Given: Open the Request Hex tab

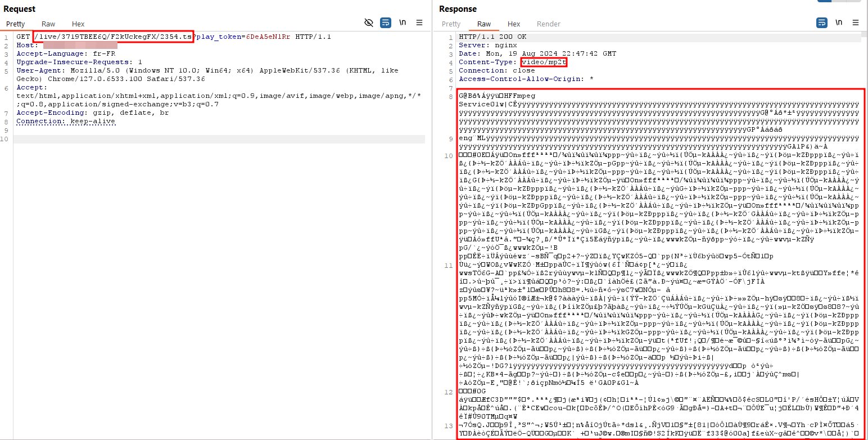Looking at the screenshot, I should (x=78, y=24).
